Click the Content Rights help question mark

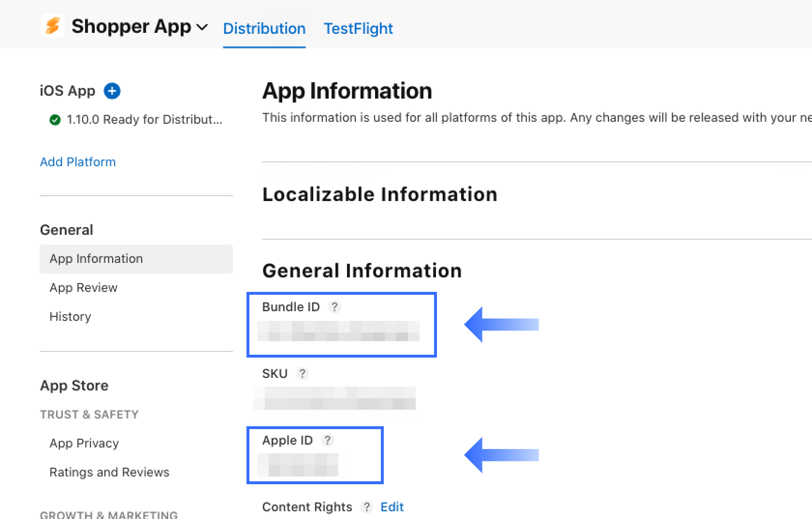pyautogui.click(x=367, y=507)
